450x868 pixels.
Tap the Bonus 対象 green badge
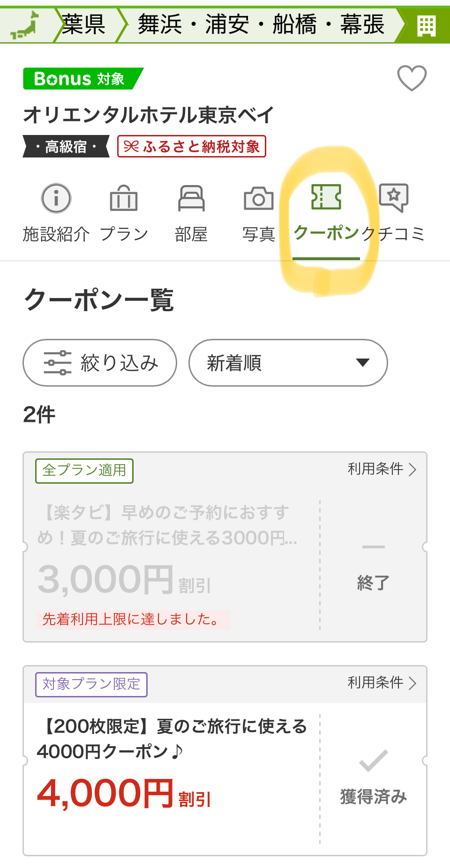click(x=82, y=79)
